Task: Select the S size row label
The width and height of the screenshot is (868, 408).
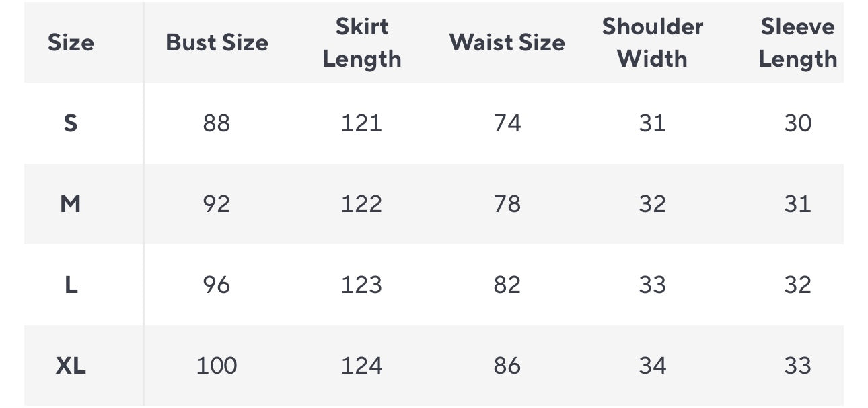Action: [71, 123]
